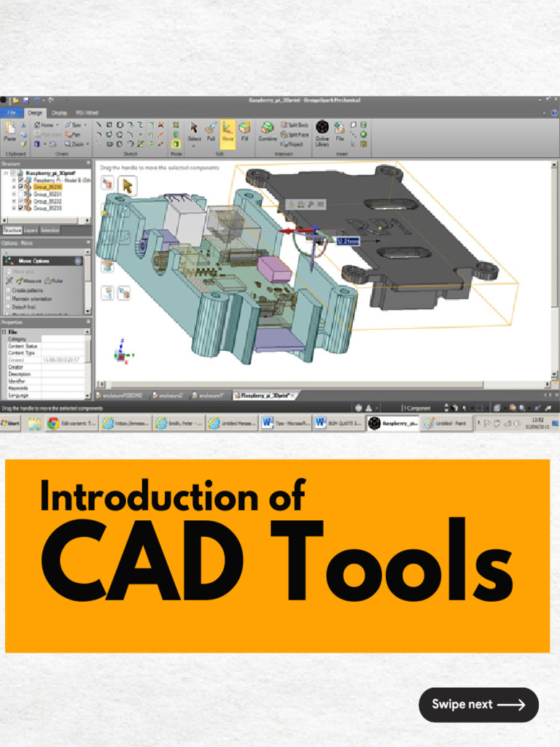Toggle the root Raspberry_pi_3Dprint checkbox
This screenshot has width=560, height=747.
click(x=13, y=173)
